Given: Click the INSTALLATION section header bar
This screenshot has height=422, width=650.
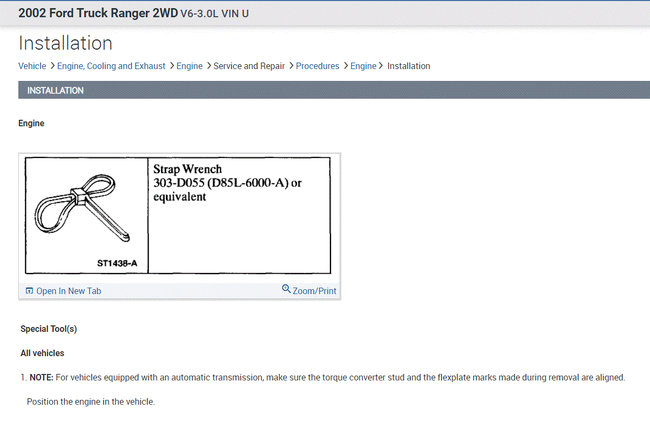Looking at the screenshot, I should point(334,90).
